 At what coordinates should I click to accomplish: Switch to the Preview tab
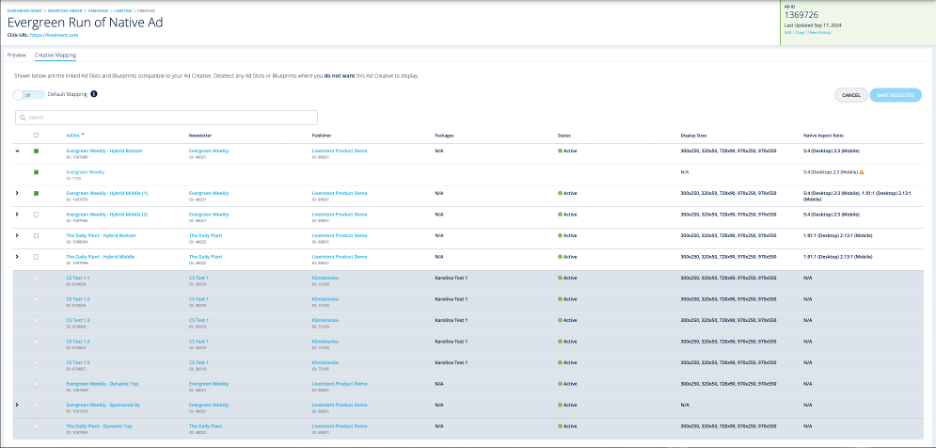pos(16,55)
